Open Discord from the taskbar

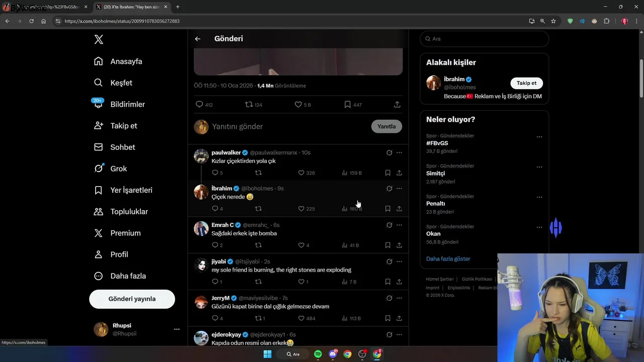click(333, 354)
